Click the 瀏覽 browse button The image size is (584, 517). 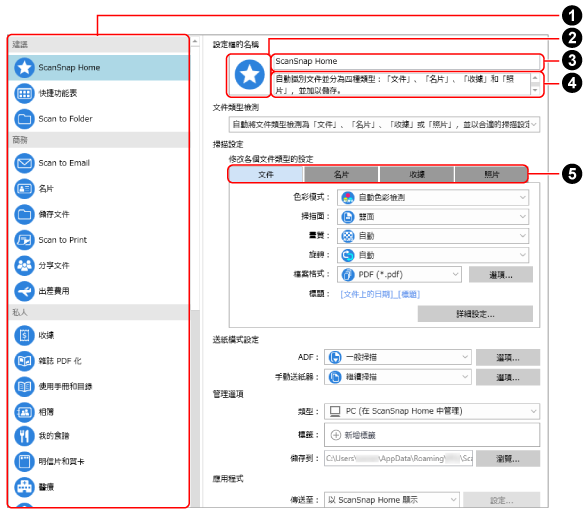508,459
